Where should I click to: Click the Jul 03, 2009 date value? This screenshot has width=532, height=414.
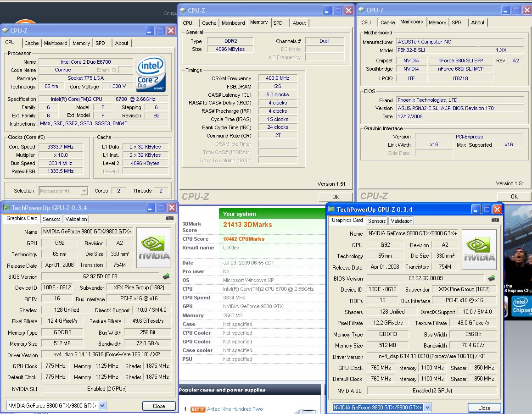(x=248, y=263)
